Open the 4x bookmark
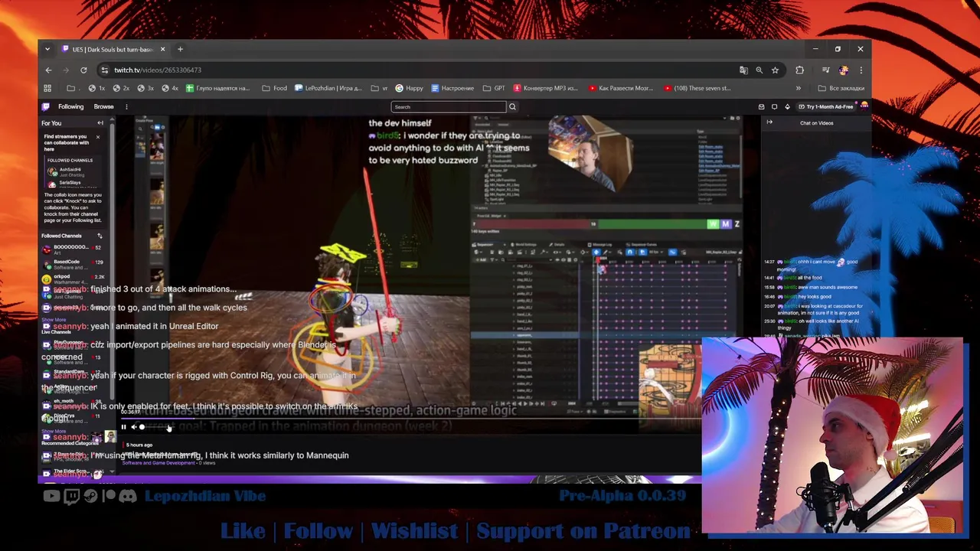Viewport: 980px width, 551px height. pos(170,88)
